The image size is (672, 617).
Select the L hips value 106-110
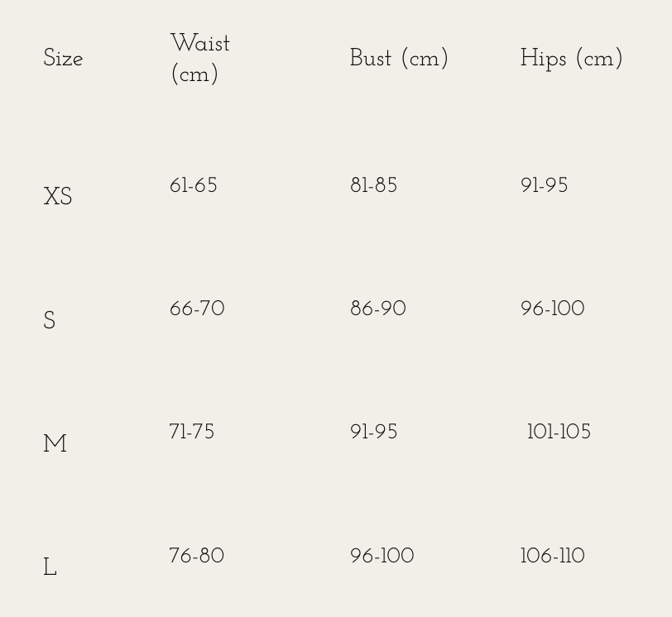(552, 556)
